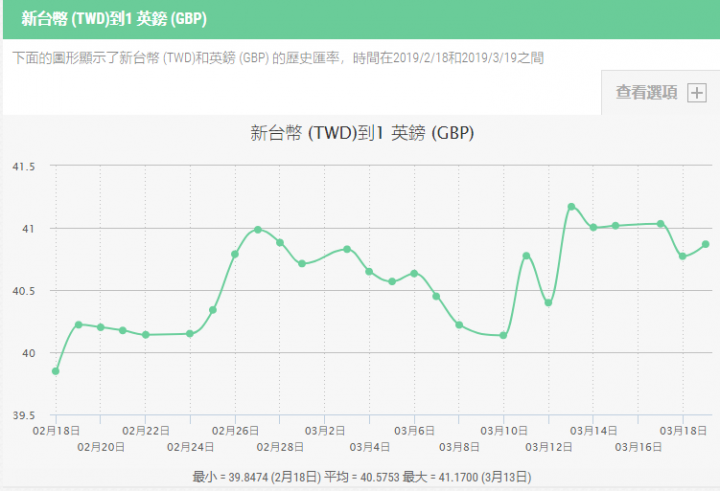Click the data point on 02月27日 near 41
Image resolution: width=720 pixels, height=491 pixels.
[258, 230]
